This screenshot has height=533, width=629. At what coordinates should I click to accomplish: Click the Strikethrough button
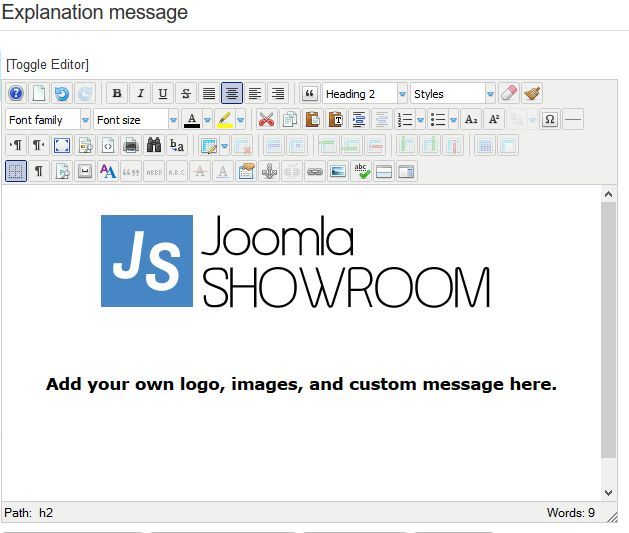pos(186,93)
